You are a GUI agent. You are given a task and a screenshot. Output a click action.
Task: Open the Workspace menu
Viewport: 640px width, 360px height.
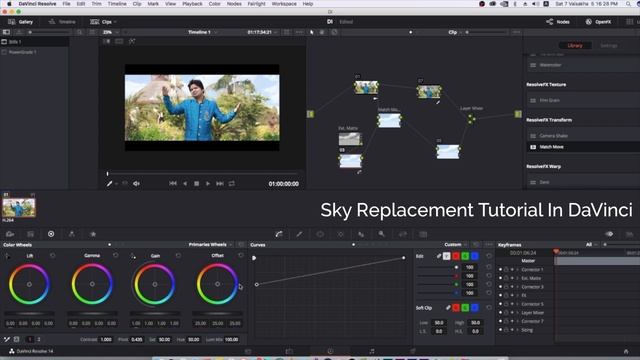(x=284, y=4)
